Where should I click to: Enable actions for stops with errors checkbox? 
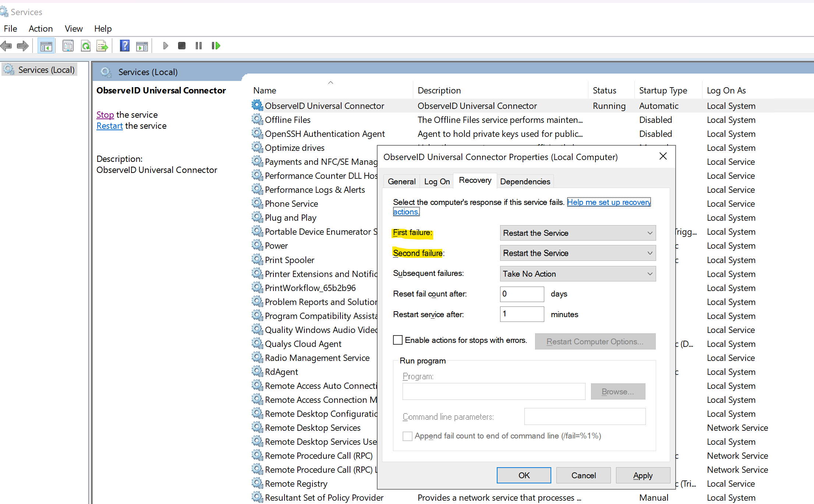(x=398, y=340)
